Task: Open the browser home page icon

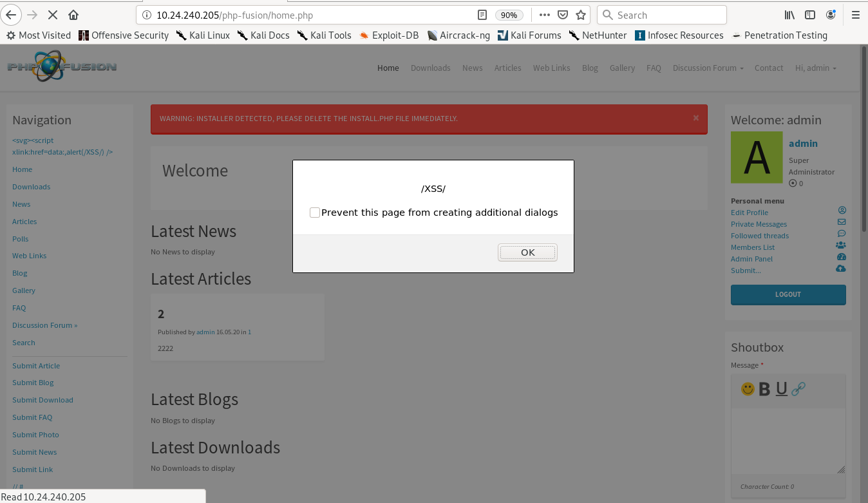Action: coord(73,15)
